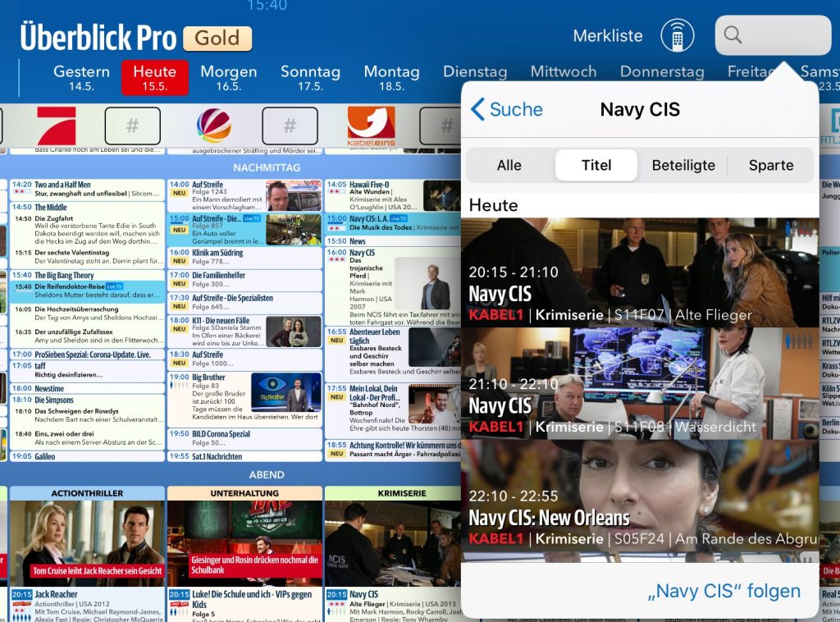Image resolution: width=840 pixels, height=622 pixels.
Task: Select the kabel eins channel logo
Action: [372, 126]
